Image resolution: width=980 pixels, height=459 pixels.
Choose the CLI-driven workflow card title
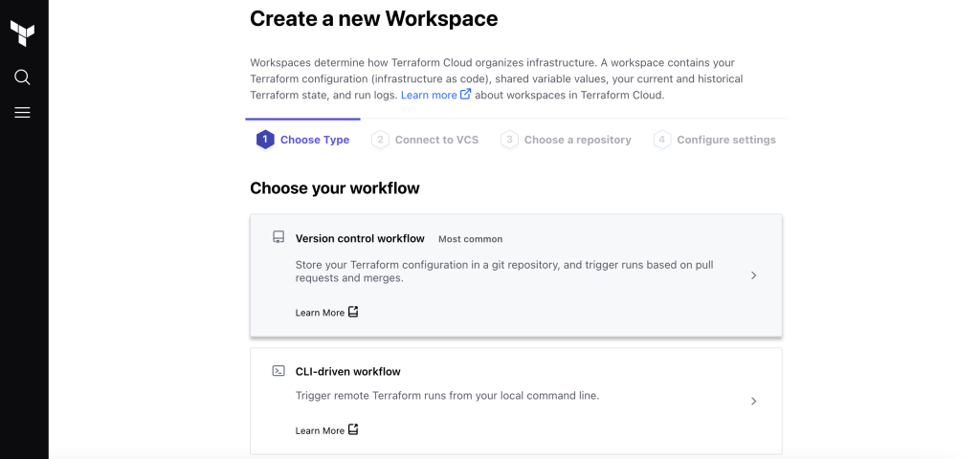coord(348,371)
